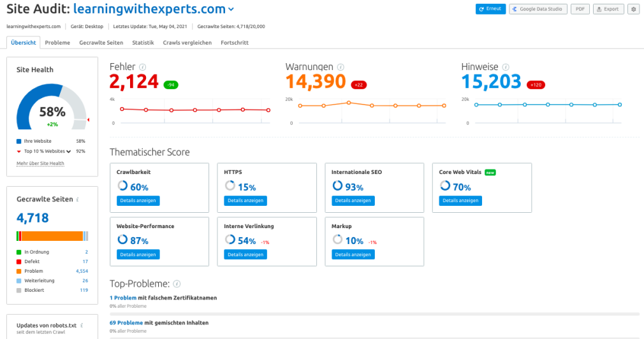Click the Hinweise count 15,203
This screenshot has width=644, height=339.
[x=491, y=82]
